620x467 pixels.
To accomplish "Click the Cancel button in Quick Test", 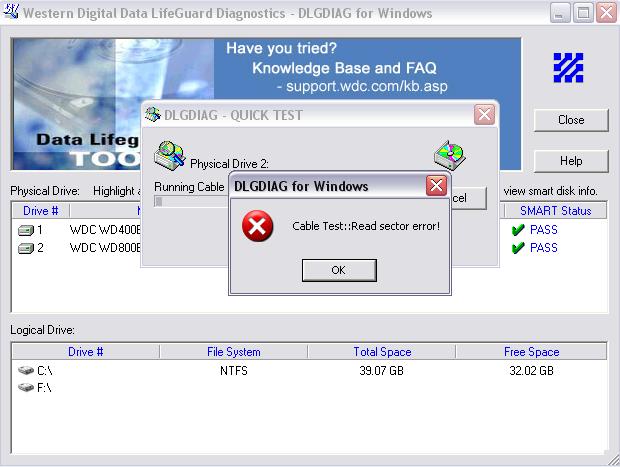I will click(x=469, y=198).
